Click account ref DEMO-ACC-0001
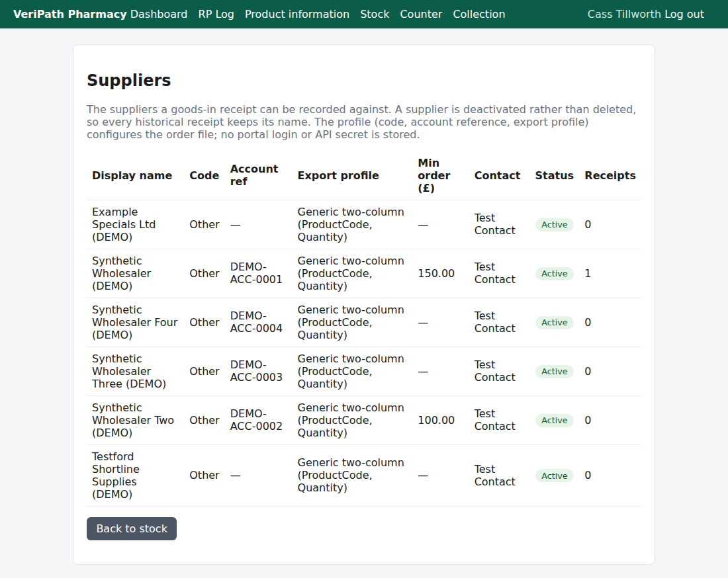This screenshot has width=728, height=578. 256,273
